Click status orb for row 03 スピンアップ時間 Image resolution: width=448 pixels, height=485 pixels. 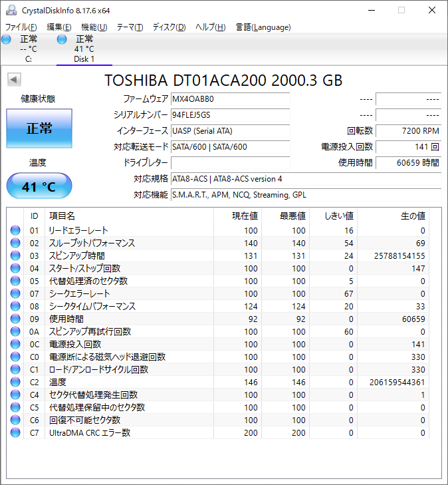[x=15, y=255]
